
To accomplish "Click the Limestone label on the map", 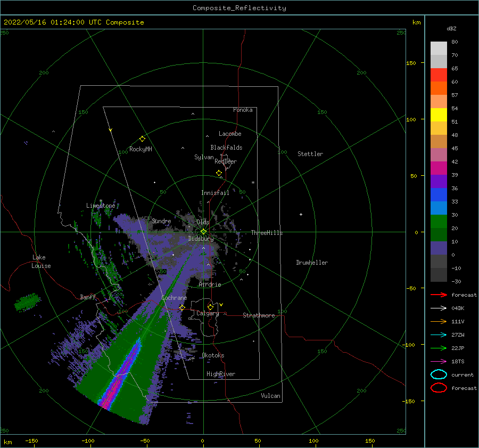I will (x=101, y=206).
